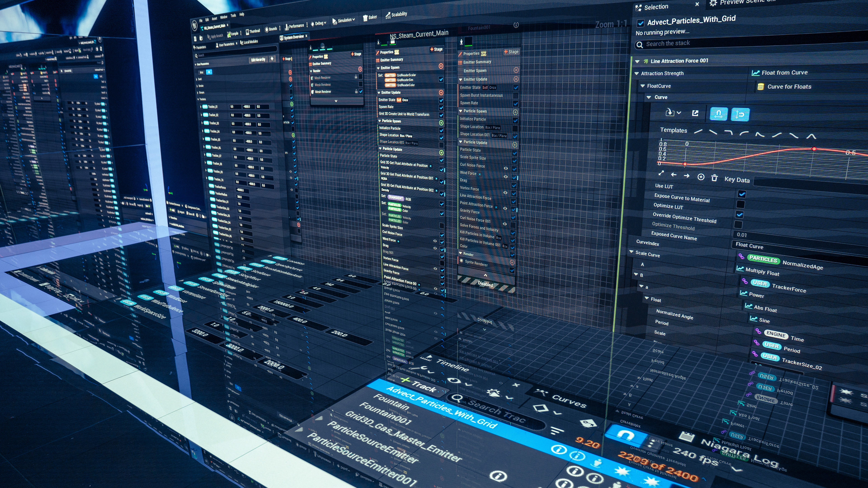Collapse Particle Update group in Fountain001 emitter
This screenshot has height=488, width=868.
460,142
